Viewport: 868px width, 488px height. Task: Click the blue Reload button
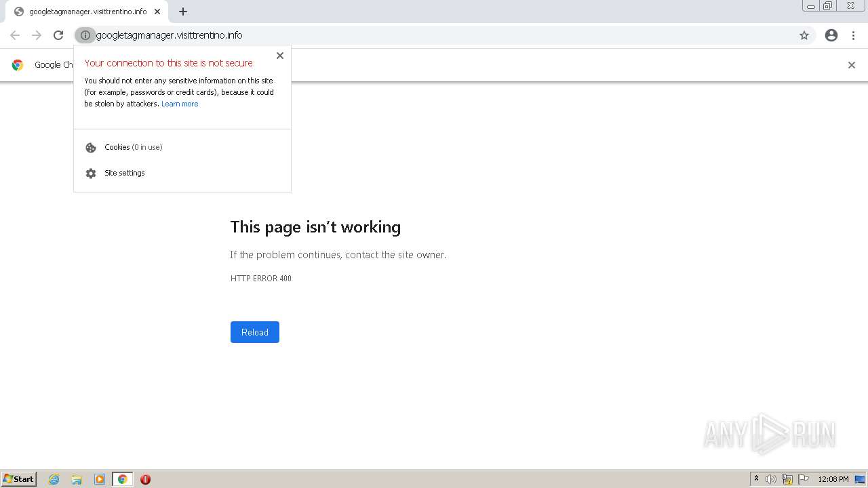coord(255,332)
